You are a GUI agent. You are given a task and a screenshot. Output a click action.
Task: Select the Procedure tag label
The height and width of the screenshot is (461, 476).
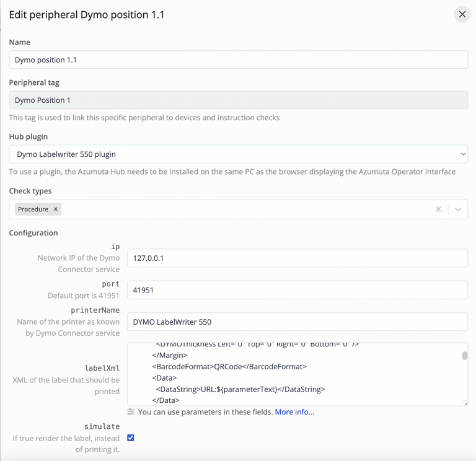(33, 209)
